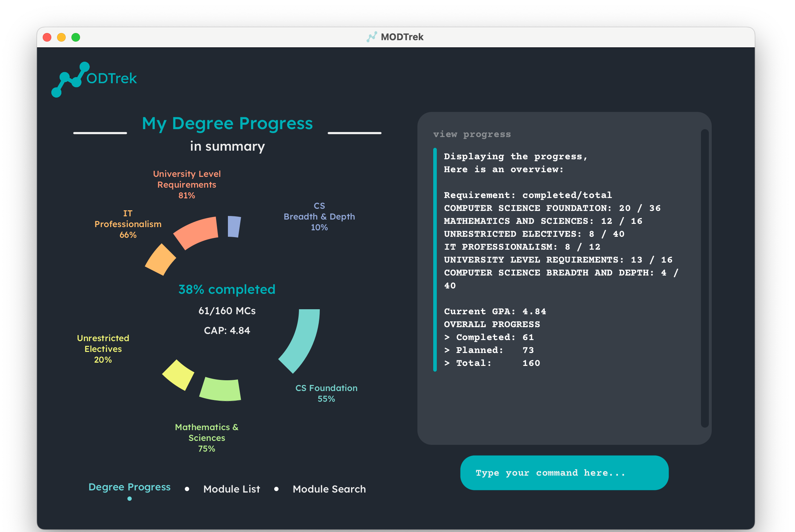Click the '> Total: 160' line

(492, 363)
